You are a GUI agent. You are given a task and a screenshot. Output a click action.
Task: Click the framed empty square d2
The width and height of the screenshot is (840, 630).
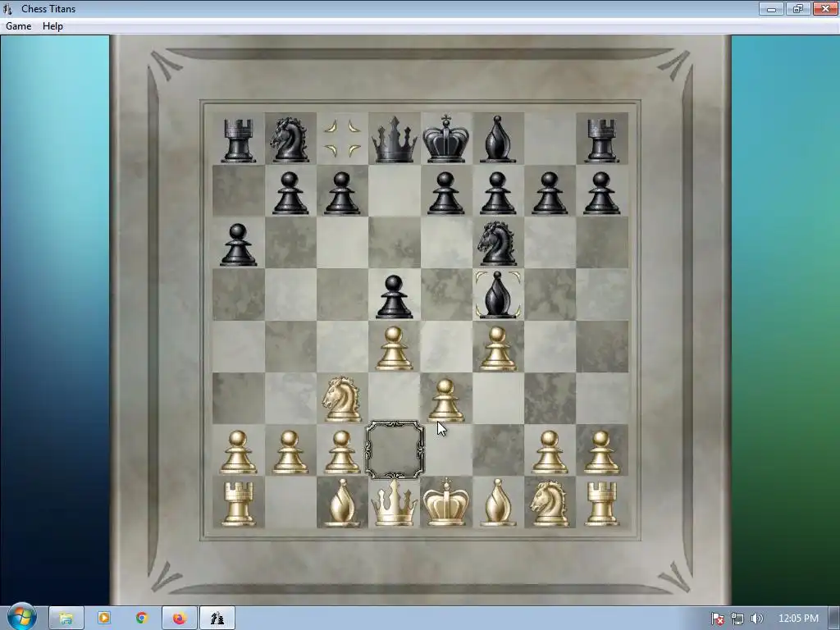coord(395,450)
